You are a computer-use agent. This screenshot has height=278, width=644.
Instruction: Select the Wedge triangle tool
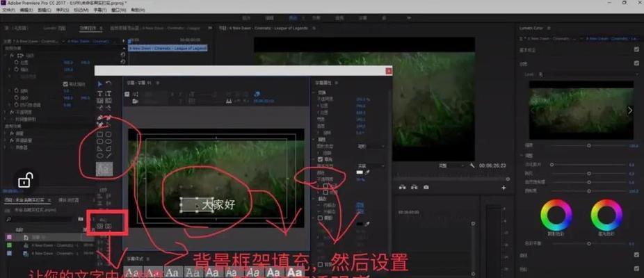click(x=100, y=148)
